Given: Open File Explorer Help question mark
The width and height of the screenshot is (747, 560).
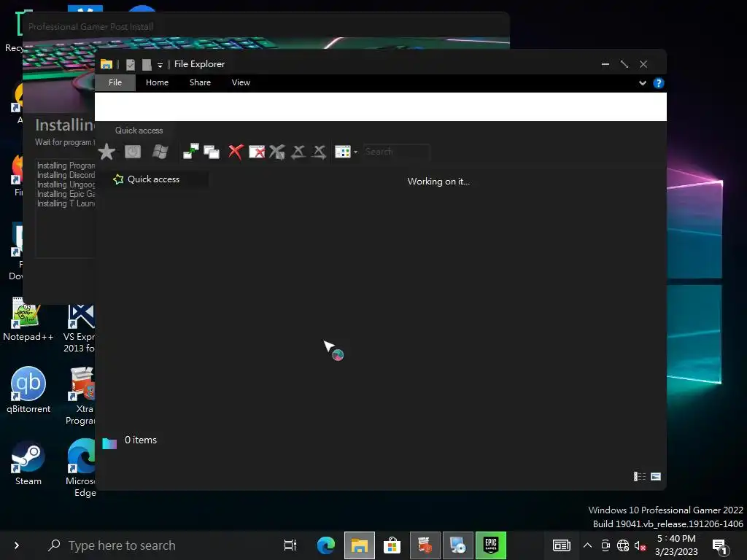Looking at the screenshot, I should tap(659, 83).
